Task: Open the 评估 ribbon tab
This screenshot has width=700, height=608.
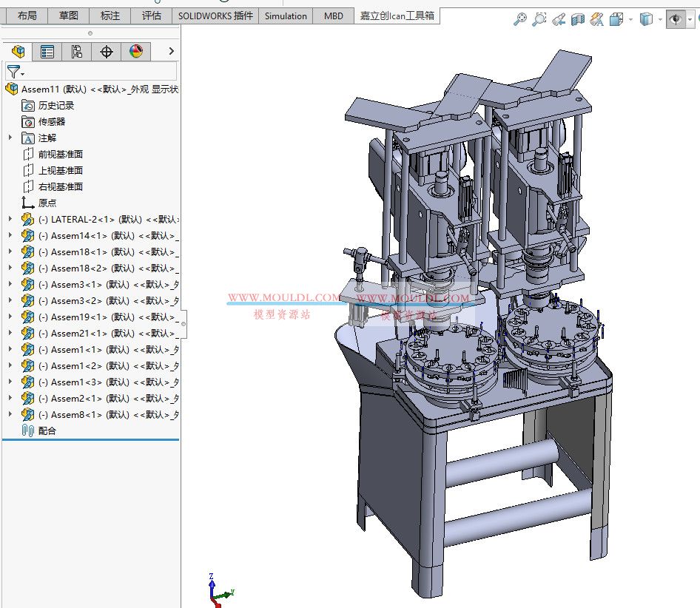Action: [x=151, y=16]
